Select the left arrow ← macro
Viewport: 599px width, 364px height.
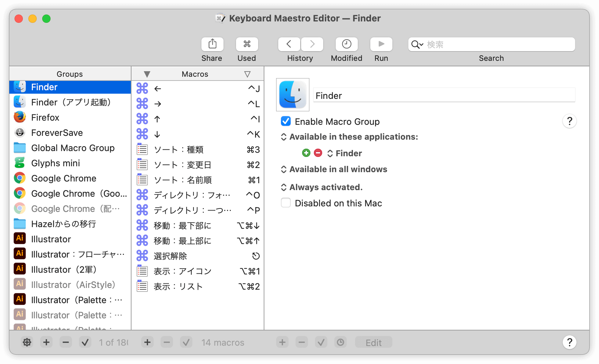tap(198, 89)
